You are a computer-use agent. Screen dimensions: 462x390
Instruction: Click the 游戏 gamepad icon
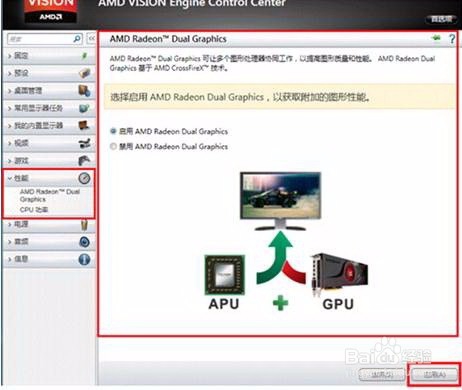click(84, 161)
